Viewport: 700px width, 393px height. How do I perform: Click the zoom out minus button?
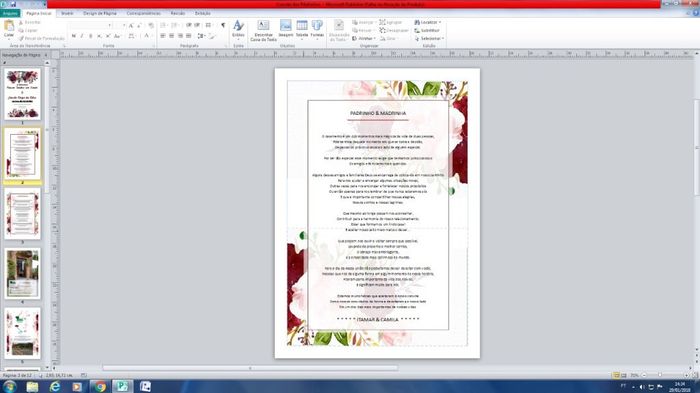click(643, 375)
